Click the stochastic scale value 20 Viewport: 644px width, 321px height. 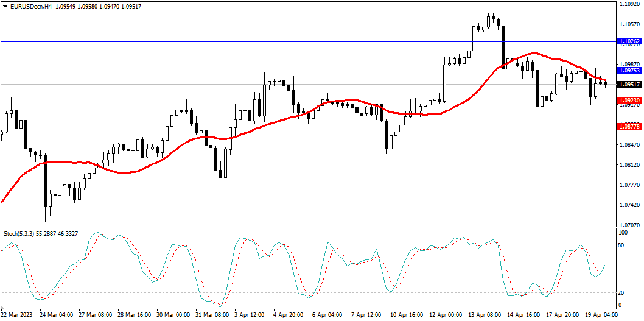(x=622, y=292)
